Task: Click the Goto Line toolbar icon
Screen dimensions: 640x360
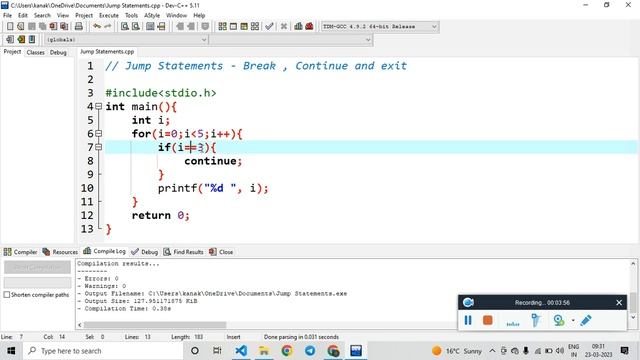Action: 162,27
